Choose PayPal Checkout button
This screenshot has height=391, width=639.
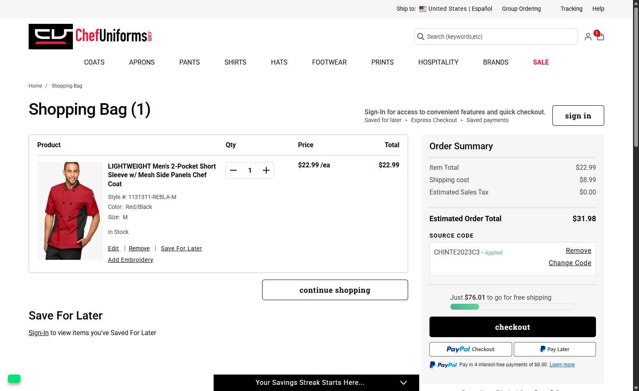(470, 349)
